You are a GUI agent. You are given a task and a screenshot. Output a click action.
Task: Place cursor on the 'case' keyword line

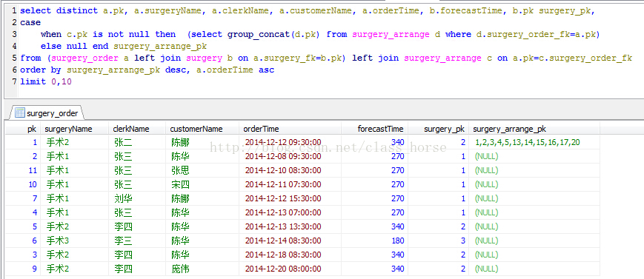(30, 22)
